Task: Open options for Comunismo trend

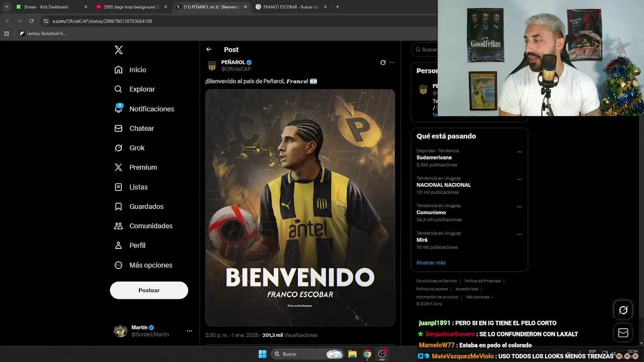Action: point(519,207)
